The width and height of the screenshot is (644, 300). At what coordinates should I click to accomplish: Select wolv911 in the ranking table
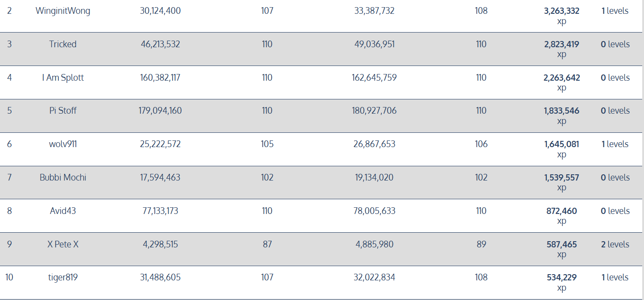63,144
